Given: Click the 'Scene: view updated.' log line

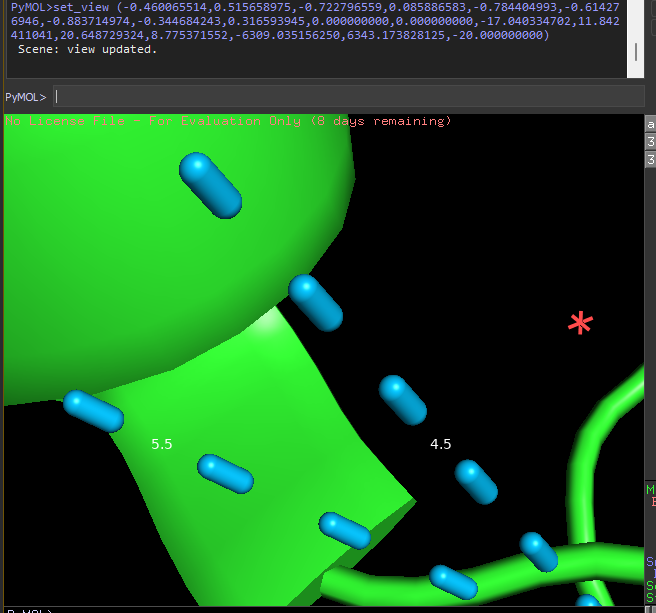Looking at the screenshot, I should [x=87, y=49].
